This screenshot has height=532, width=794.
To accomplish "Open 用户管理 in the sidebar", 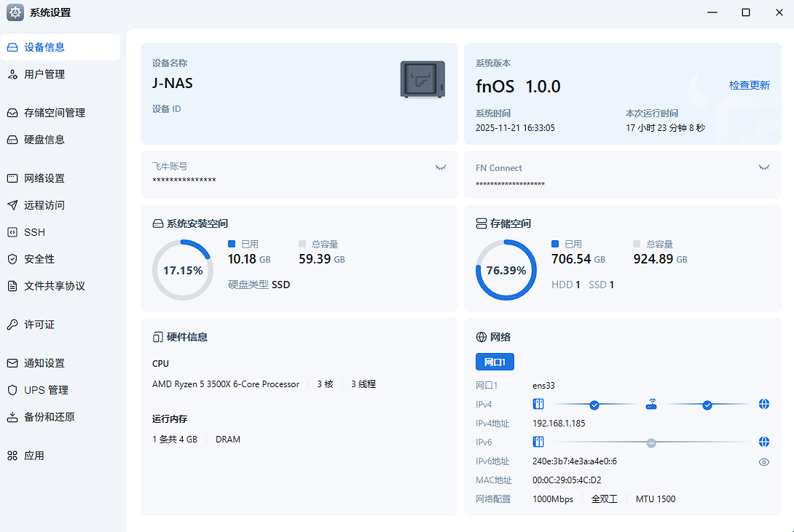I will (x=44, y=74).
